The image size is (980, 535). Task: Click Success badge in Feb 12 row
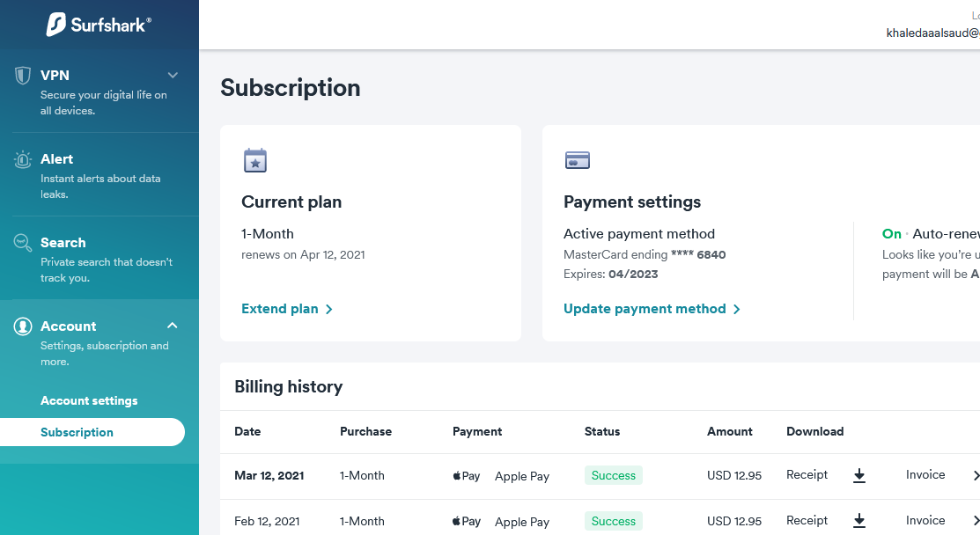click(x=613, y=521)
